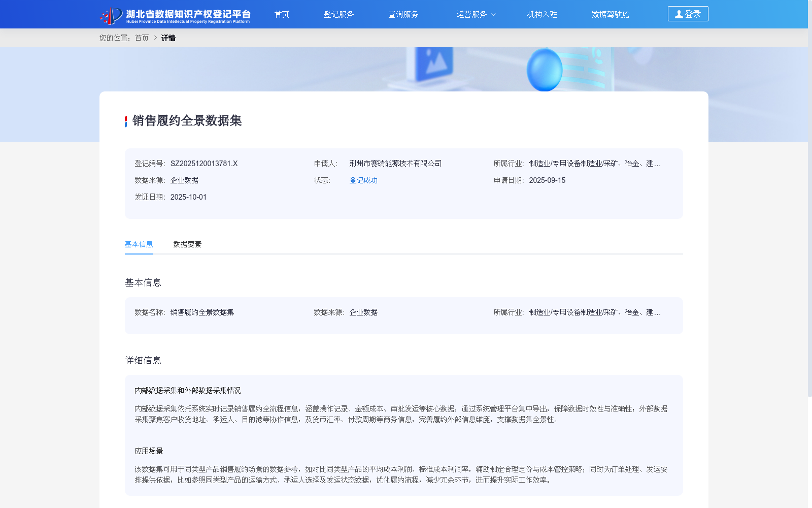
Task: Go to 机构入驻 page
Action: (x=542, y=14)
